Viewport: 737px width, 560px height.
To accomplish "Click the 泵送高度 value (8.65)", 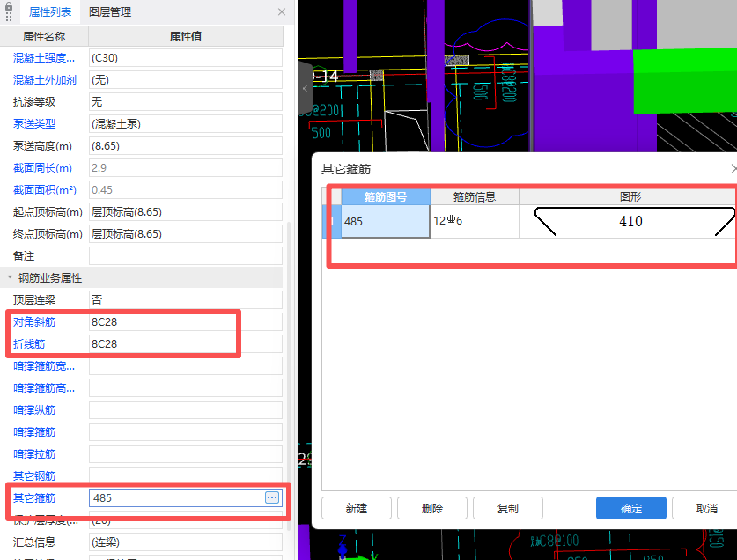I will click(x=186, y=146).
